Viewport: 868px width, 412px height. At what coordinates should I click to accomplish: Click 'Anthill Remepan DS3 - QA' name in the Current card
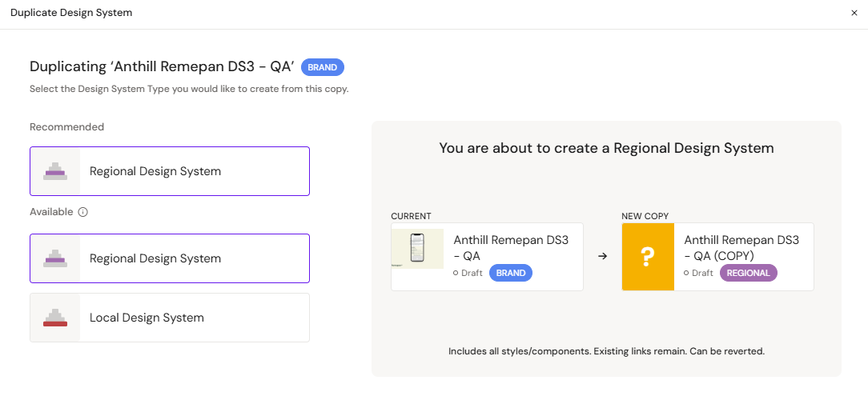click(x=511, y=248)
